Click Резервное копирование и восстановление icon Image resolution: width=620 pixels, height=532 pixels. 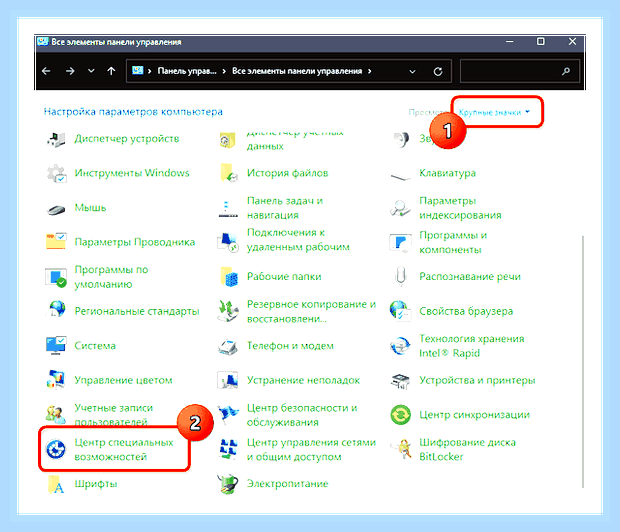[x=228, y=311]
